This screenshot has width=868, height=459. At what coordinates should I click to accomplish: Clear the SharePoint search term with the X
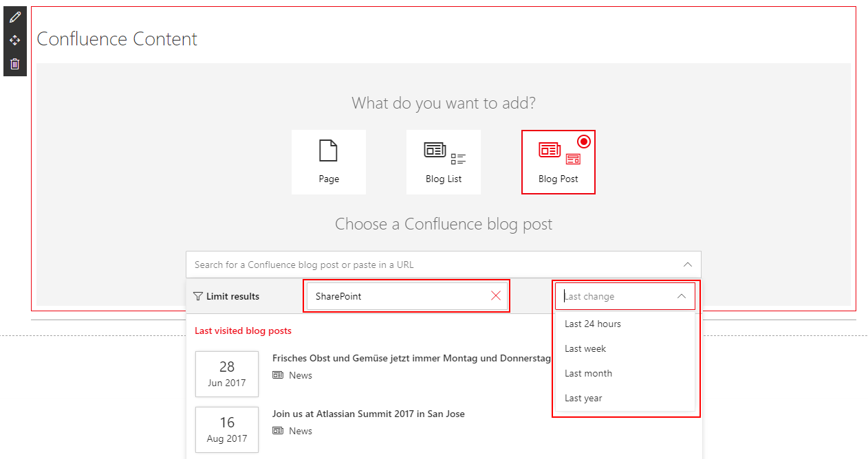(x=496, y=295)
